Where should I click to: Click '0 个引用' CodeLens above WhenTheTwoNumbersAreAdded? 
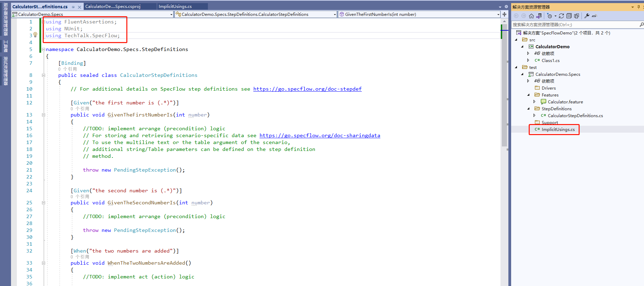[x=80, y=257]
